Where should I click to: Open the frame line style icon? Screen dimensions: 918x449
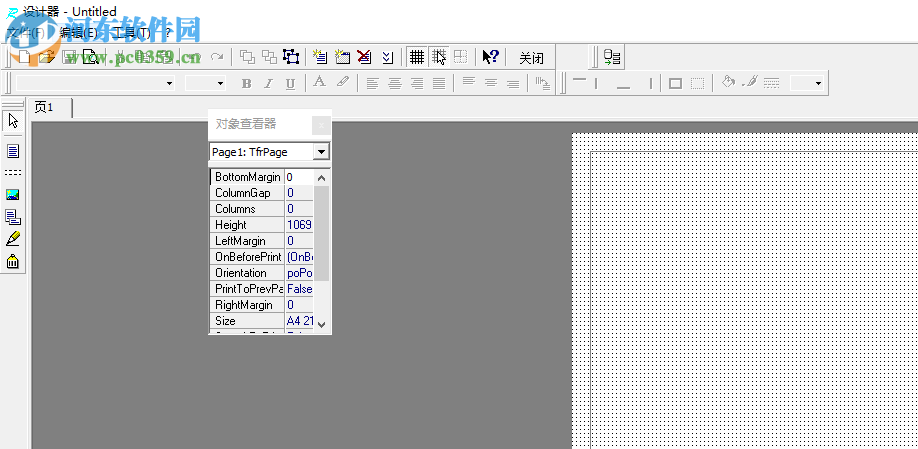(771, 83)
